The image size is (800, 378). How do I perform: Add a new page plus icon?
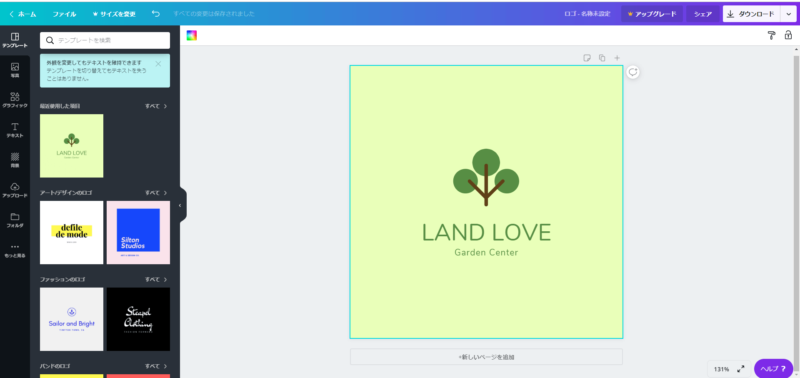[617, 58]
